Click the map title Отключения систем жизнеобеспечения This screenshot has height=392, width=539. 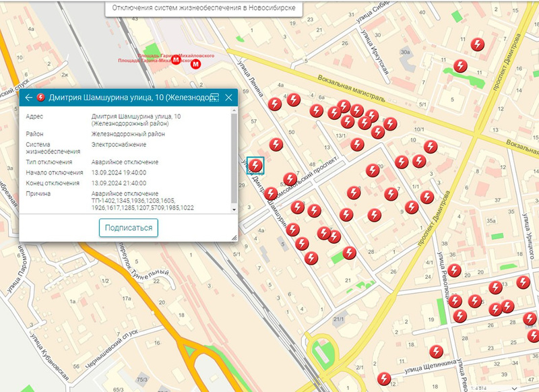click(x=203, y=9)
